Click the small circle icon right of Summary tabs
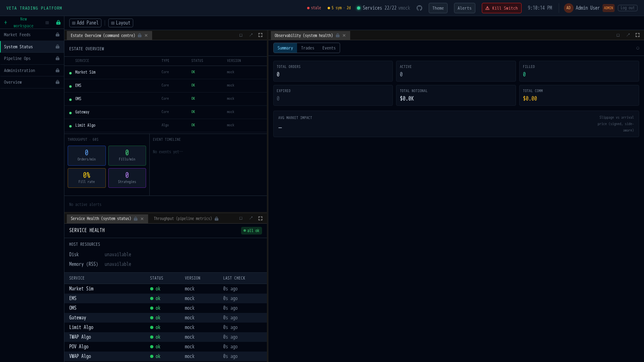The height and width of the screenshot is (362, 644). 638,48
